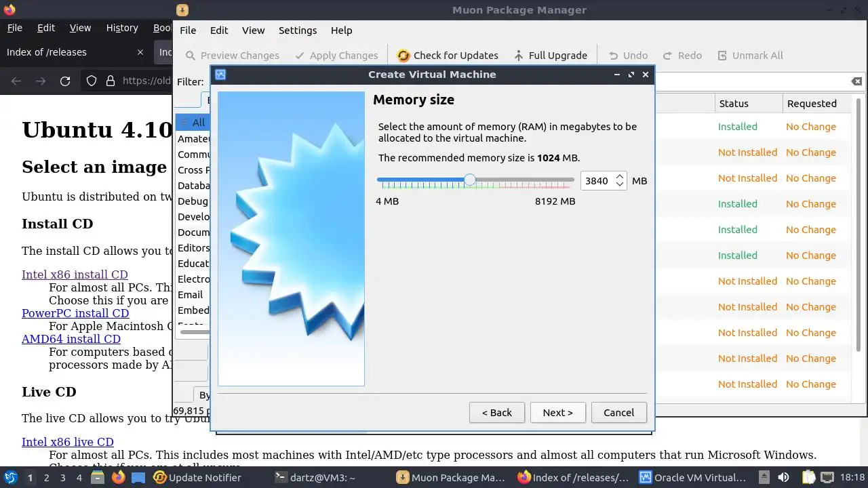
Task: Click the show desktop taskbar icon
Action: (x=138, y=477)
